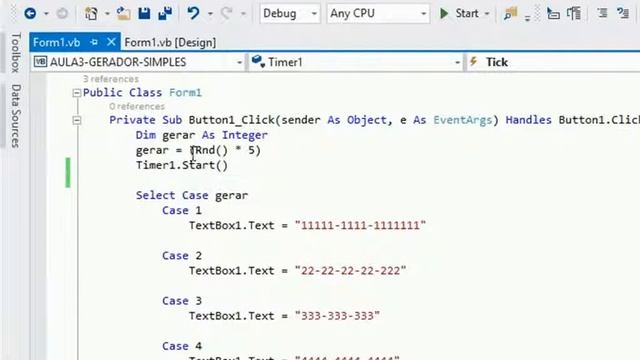
Task: Undo the last edit
Action: pos(193,13)
